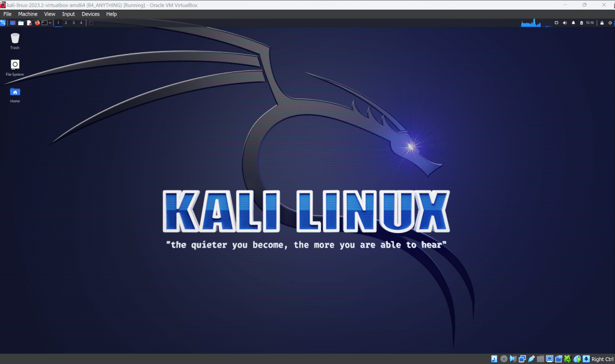Click the volume speaker icon
The image size is (615, 364).
tap(565, 23)
